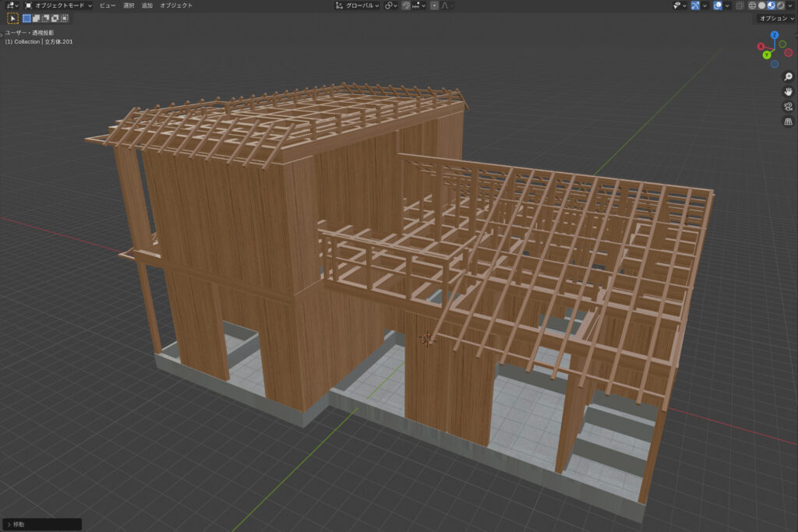Toggle camera view with the camera icon
This screenshot has height=532, width=798.
(x=788, y=107)
